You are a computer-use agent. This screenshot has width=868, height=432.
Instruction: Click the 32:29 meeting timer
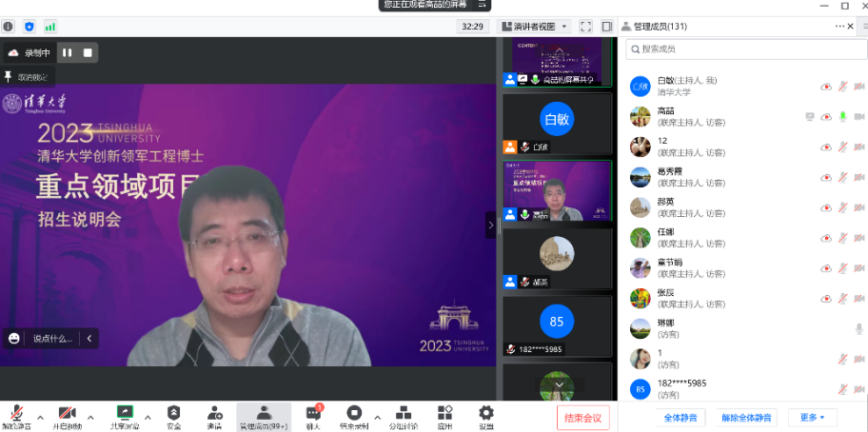click(x=472, y=26)
